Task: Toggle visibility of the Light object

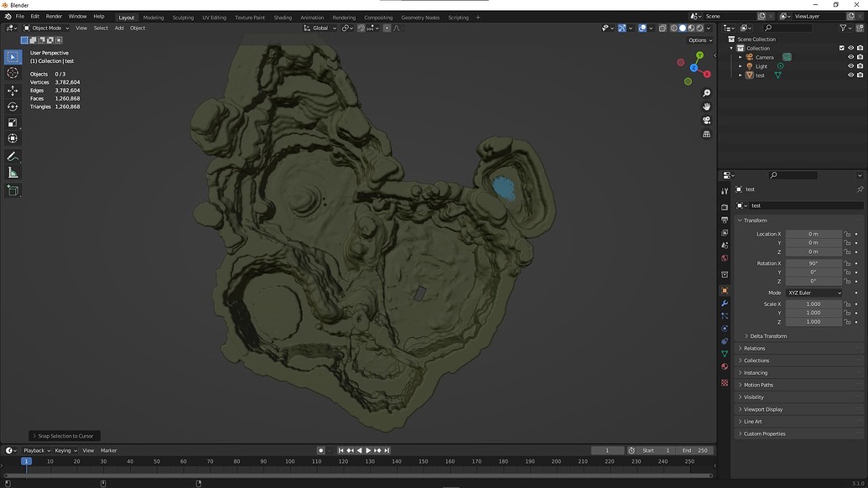Action: click(x=850, y=65)
